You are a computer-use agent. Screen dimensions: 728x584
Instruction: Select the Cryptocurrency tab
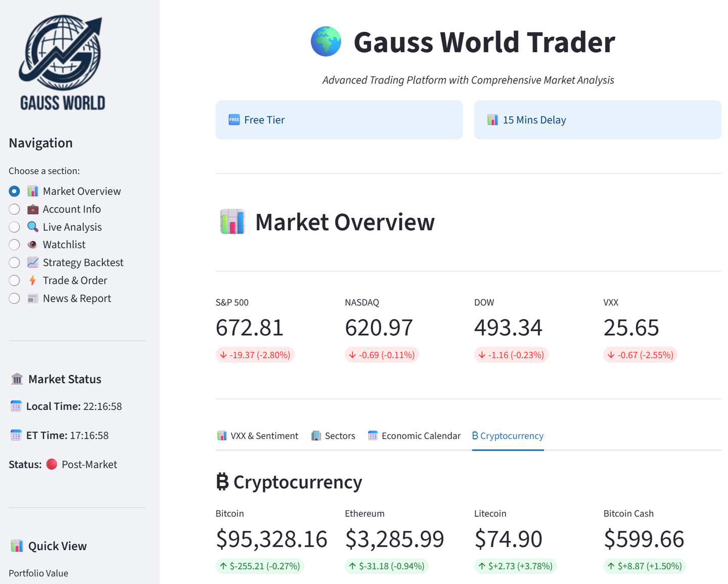508,436
